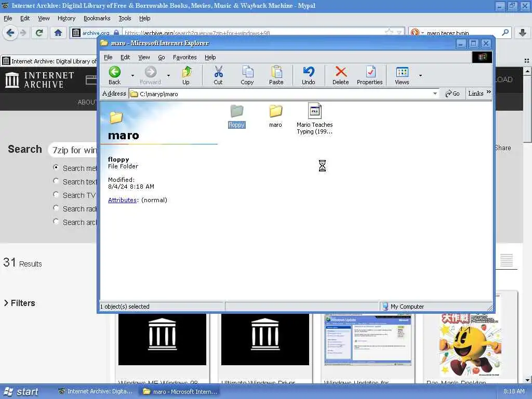The height and width of the screenshot is (399, 532).
Task: Open the Explorer File menu
Action: 108,57
